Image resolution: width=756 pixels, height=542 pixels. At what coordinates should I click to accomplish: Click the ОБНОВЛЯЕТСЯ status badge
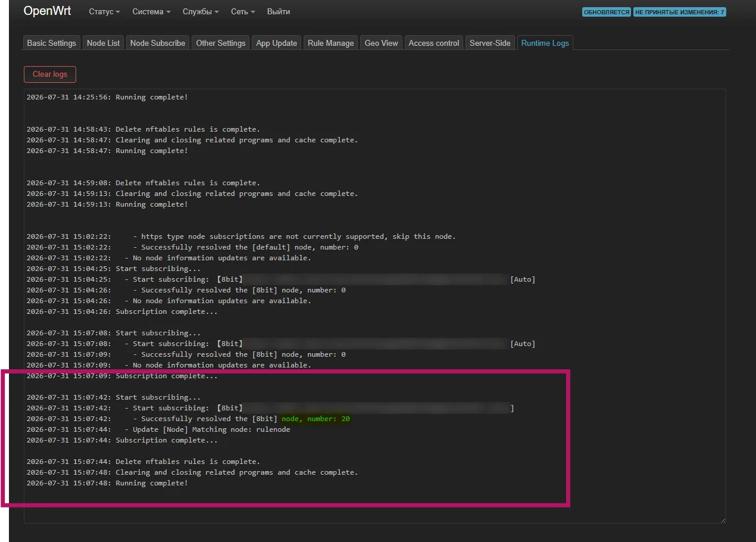pos(607,12)
